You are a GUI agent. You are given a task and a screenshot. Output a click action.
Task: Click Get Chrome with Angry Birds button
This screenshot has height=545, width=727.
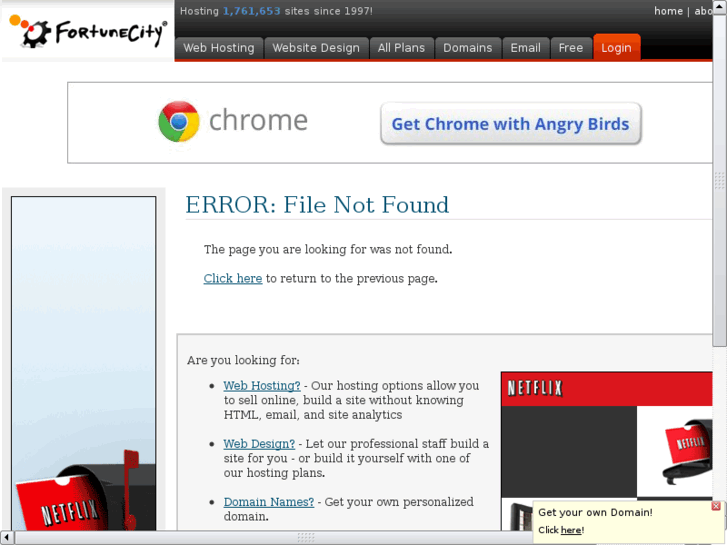pos(510,124)
